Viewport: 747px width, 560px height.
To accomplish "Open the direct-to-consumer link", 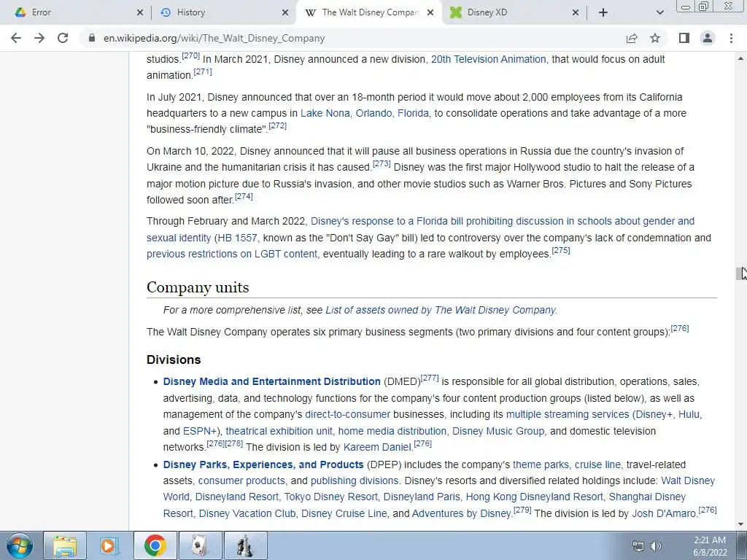I will point(348,415).
